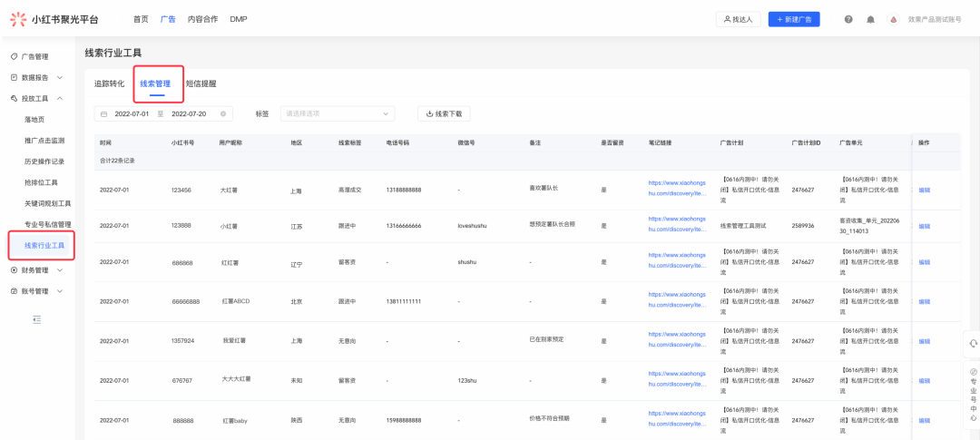Open the customer service headset icon
This screenshot has width=980, height=440.
(973, 343)
